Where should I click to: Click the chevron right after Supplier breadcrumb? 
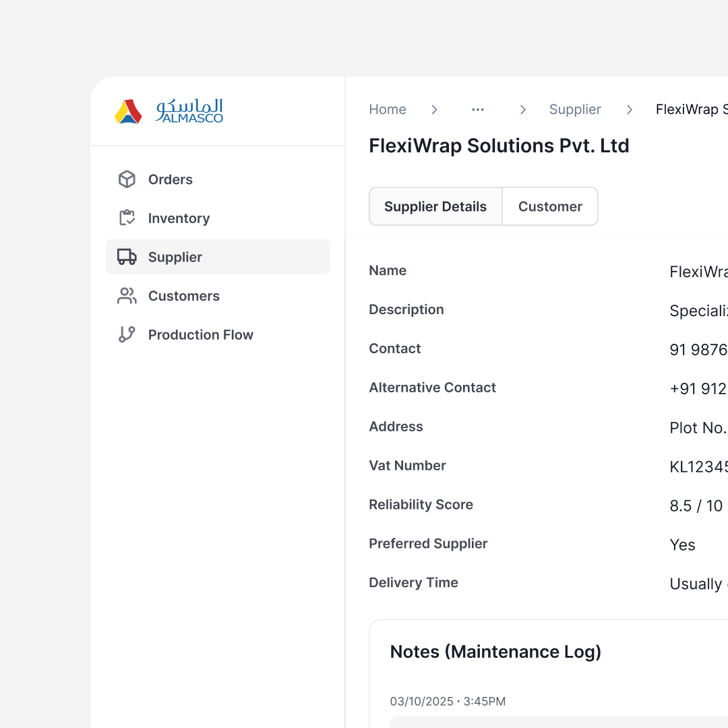click(630, 110)
